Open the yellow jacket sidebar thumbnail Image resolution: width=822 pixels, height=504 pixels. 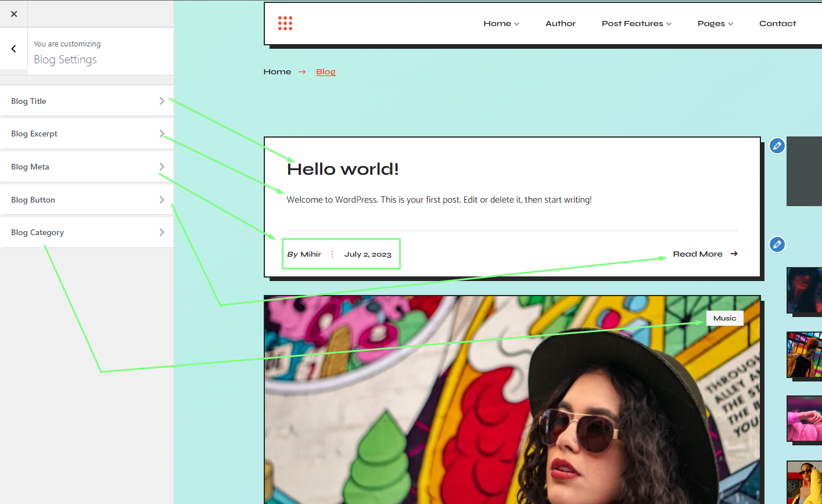[804, 482]
